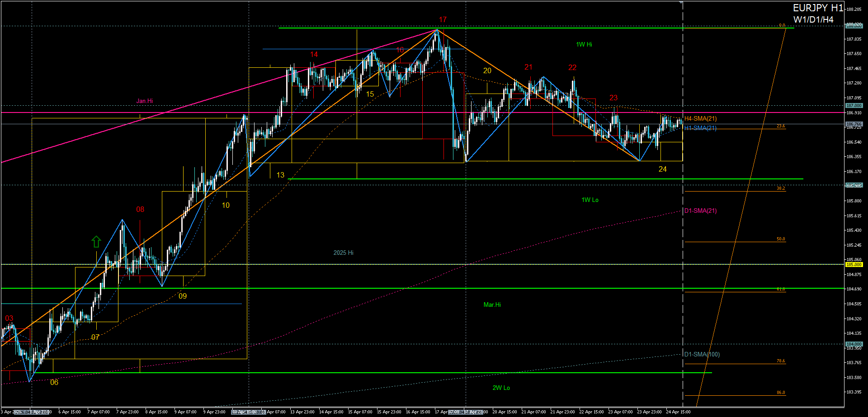Screen dimensions: 868x417
Task: Click the 2025 Hi label
Action: click(x=343, y=253)
